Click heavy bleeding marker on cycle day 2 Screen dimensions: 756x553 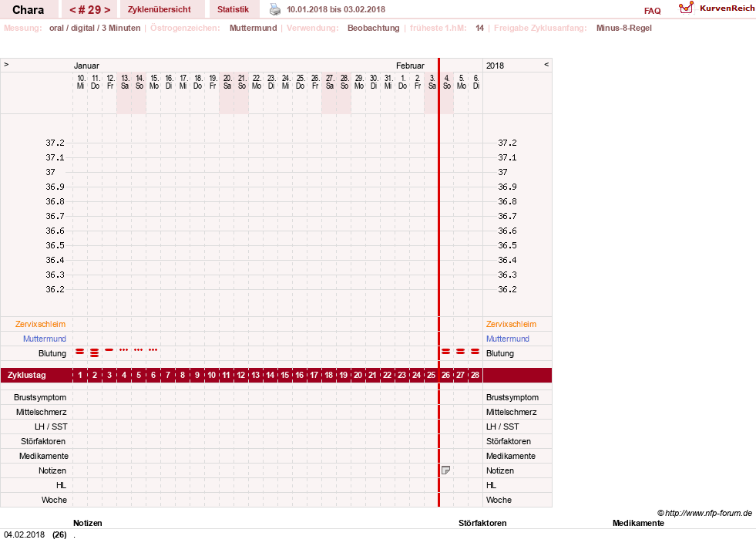tap(95, 352)
